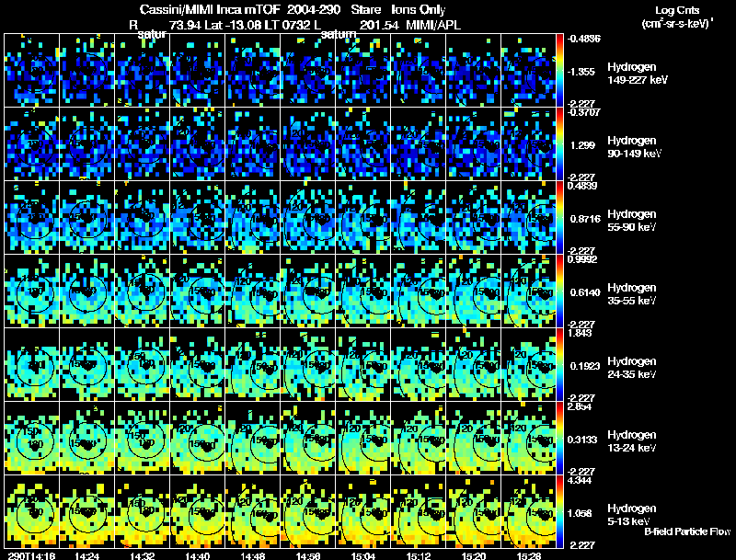Screen dimensions: 736x560
Task: Select the 149-227 keV image at 15:12
Action: 419,71
